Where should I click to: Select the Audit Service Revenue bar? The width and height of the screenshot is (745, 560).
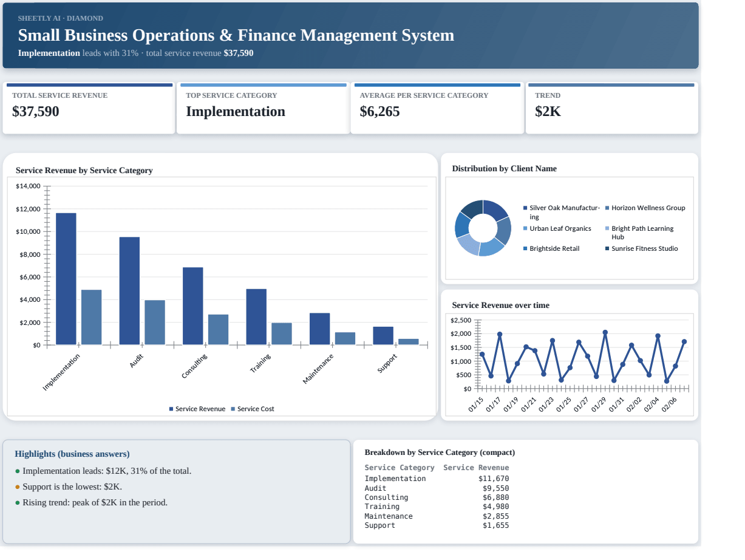click(x=129, y=291)
